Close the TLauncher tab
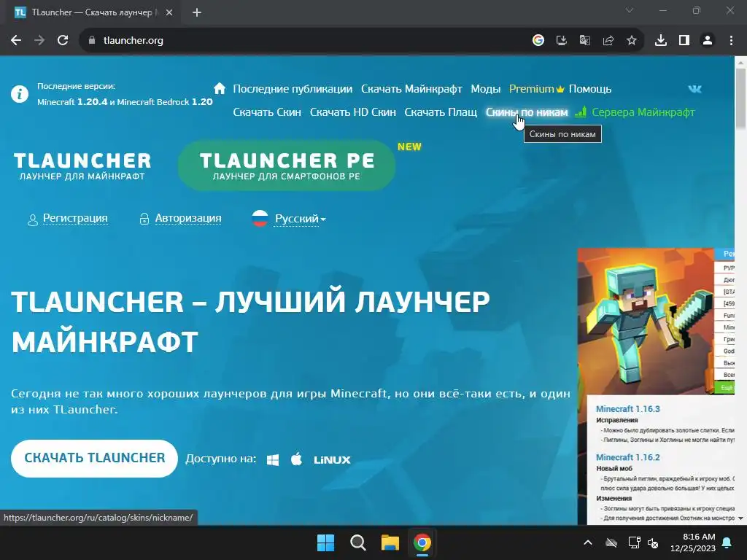Screen dimensions: 747x560 tap(169, 13)
